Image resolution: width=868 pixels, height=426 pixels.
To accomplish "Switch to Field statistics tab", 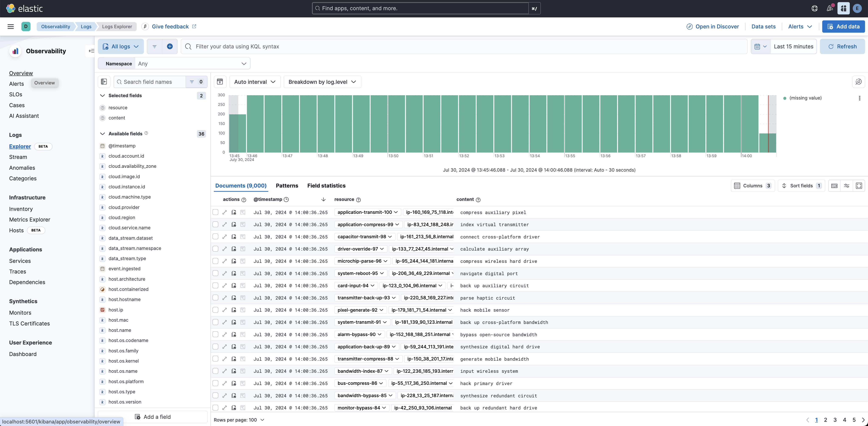I will pyautogui.click(x=326, y=185).
